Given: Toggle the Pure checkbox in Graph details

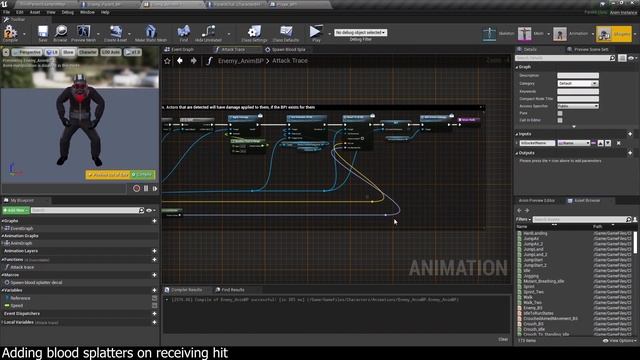Looking at the screenshot, I should (x=560, y=113).
